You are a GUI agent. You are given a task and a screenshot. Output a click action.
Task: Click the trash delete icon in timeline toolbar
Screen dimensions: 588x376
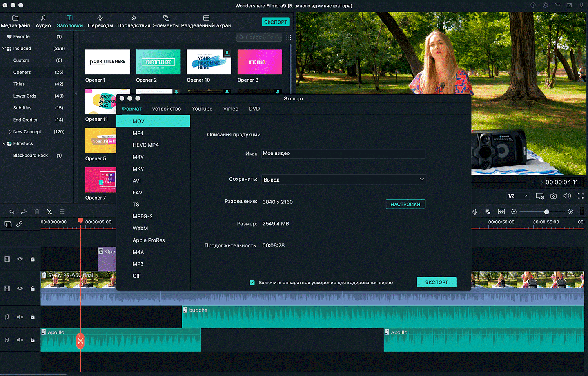click(x=37, y=212)
